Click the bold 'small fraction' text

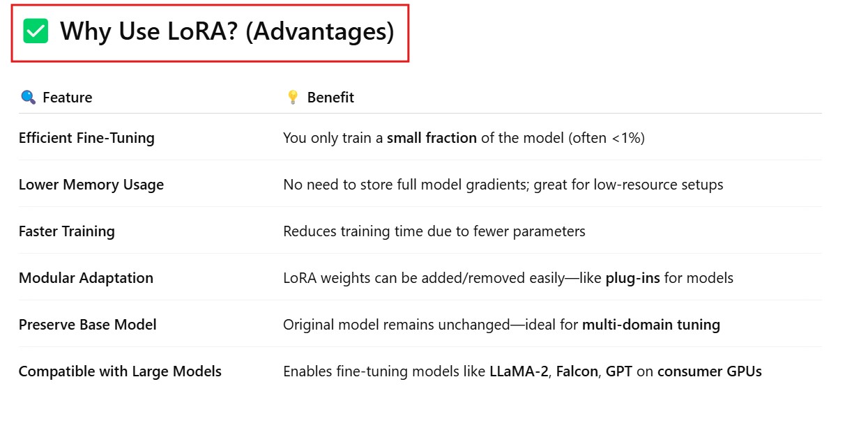(x=432, y=138)
